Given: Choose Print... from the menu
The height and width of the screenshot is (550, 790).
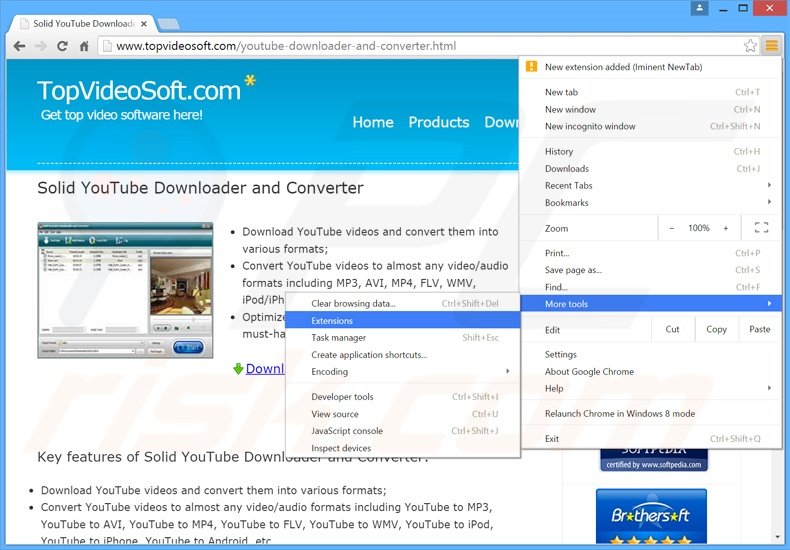Looking at the screenshot, I should 651,253.
